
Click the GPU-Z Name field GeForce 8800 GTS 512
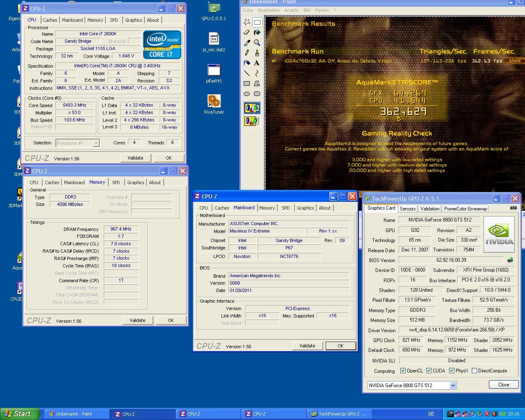[439, 220]
